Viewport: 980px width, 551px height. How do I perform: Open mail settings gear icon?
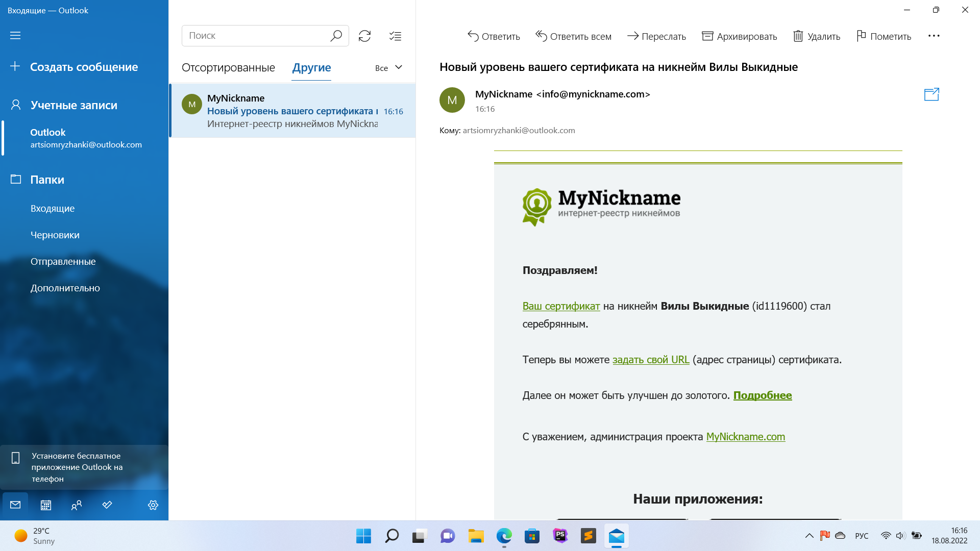tap(153, 505)
